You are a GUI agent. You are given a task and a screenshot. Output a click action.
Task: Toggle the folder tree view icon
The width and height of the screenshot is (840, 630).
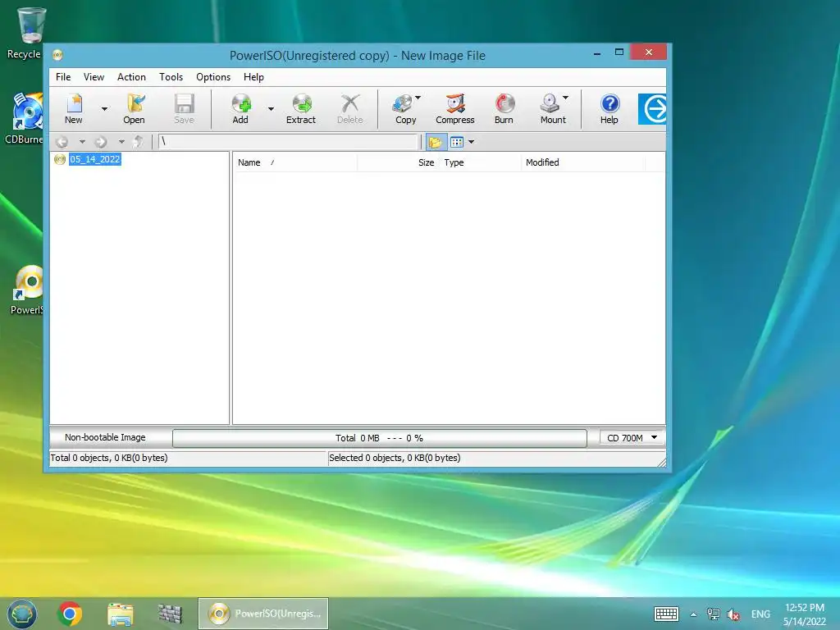pyautogui.click(x=435, y=142)
